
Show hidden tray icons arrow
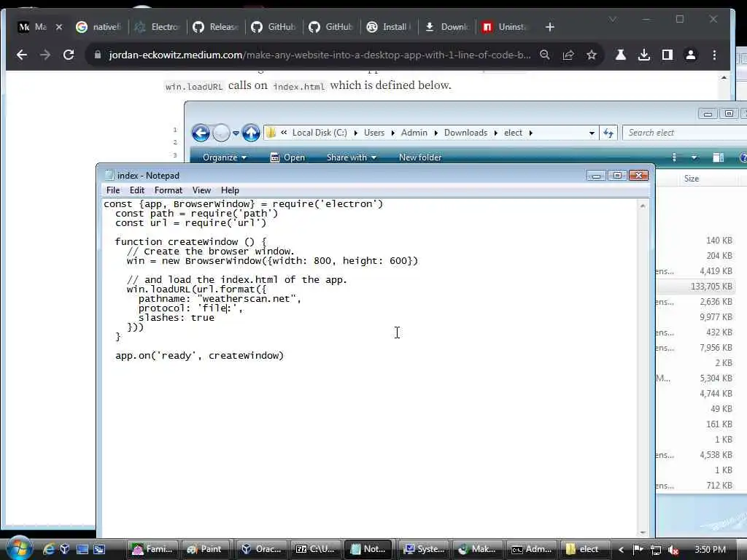coord(621,550)
